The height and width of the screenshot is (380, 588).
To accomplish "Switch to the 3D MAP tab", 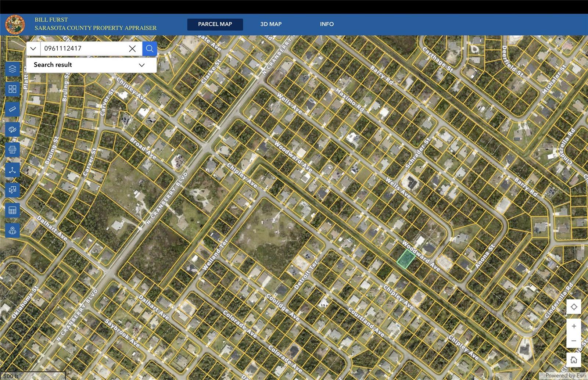I will (271, 24).
